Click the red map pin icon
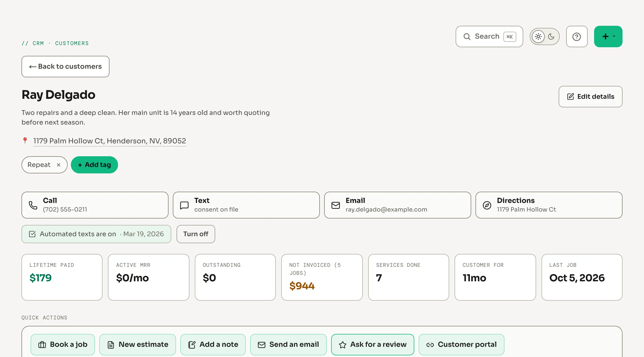644x357 pixels. [x=25, y=140]
